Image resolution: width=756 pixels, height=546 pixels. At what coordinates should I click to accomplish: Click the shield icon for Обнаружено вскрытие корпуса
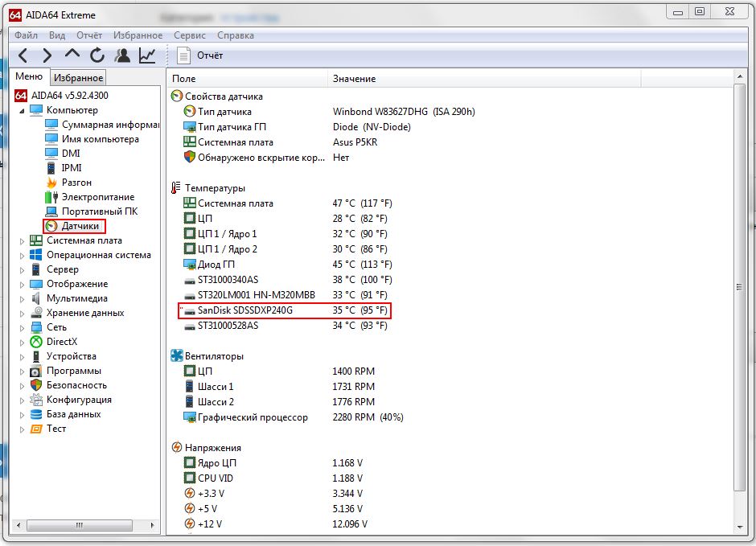(190, 157)
